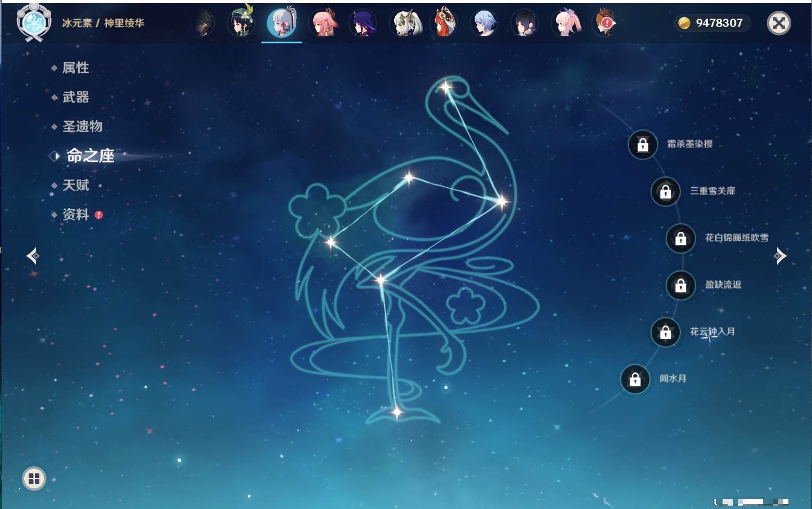Choose the red-haired Nilou avatar

(x=444, y=23)
